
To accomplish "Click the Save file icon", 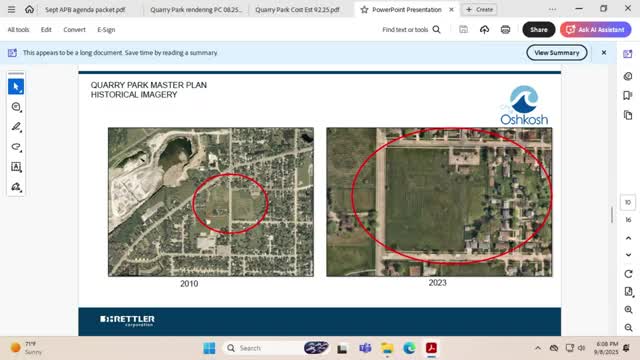I will pos(463,29).
